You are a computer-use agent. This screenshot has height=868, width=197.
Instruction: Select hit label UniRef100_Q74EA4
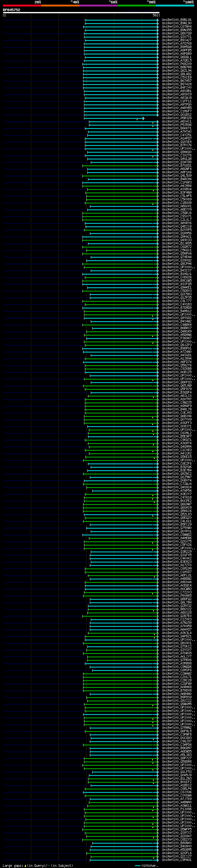(177, 257)
